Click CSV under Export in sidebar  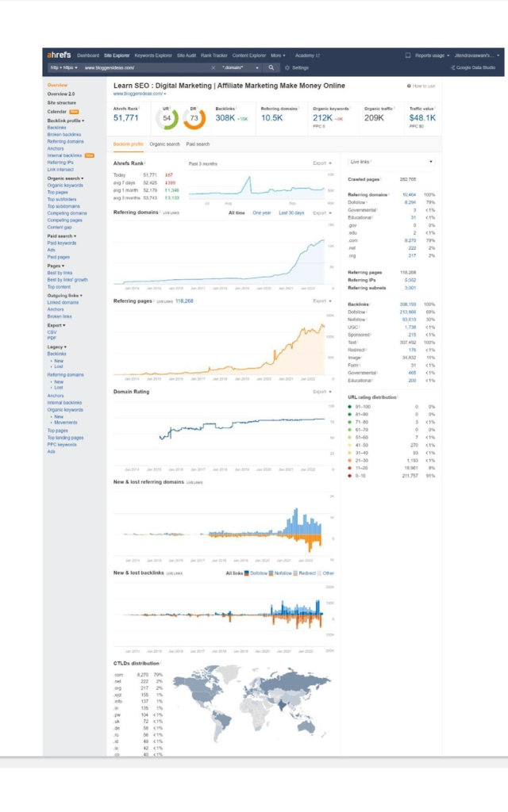[x=52, y=332]
